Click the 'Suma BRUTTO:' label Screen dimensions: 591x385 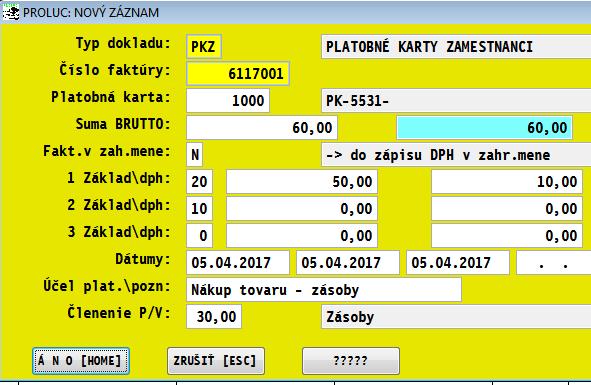[x=123, y=124]
